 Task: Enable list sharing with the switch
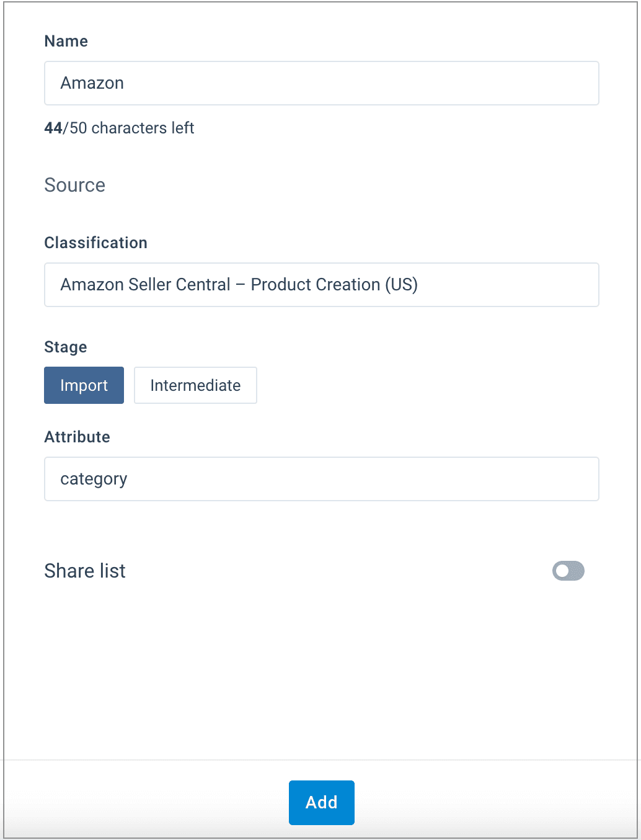(x=568, y=571)
